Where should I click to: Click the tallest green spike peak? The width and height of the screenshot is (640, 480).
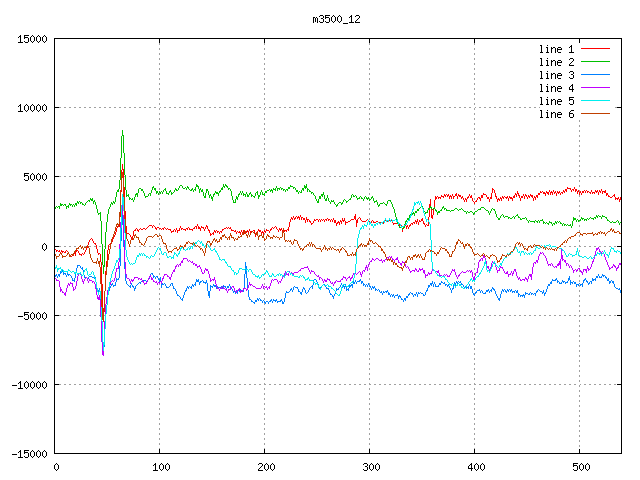point(122,131)
